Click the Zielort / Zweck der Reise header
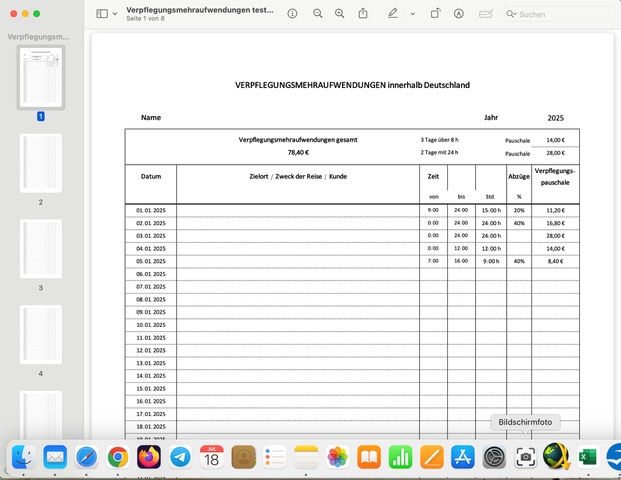The height and width of the screenshot is (480, 621). point(298,177)
